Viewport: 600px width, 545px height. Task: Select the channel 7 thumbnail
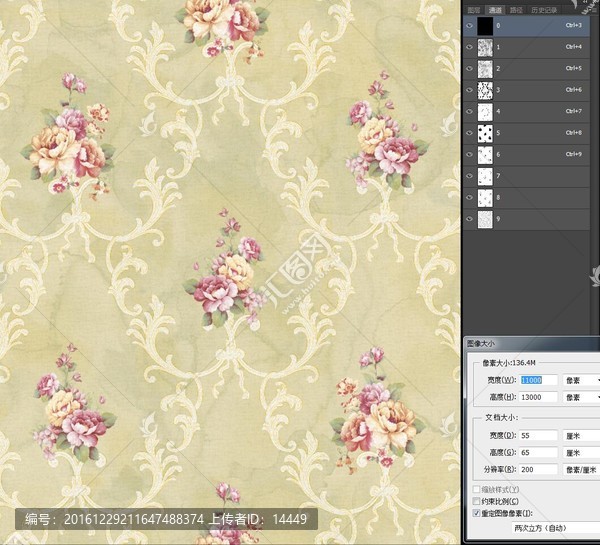pyautogui.click(x=485, y=176)
